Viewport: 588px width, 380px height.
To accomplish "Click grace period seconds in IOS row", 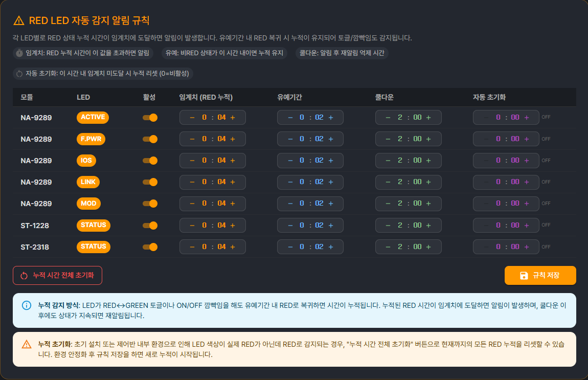I will 319,160.
